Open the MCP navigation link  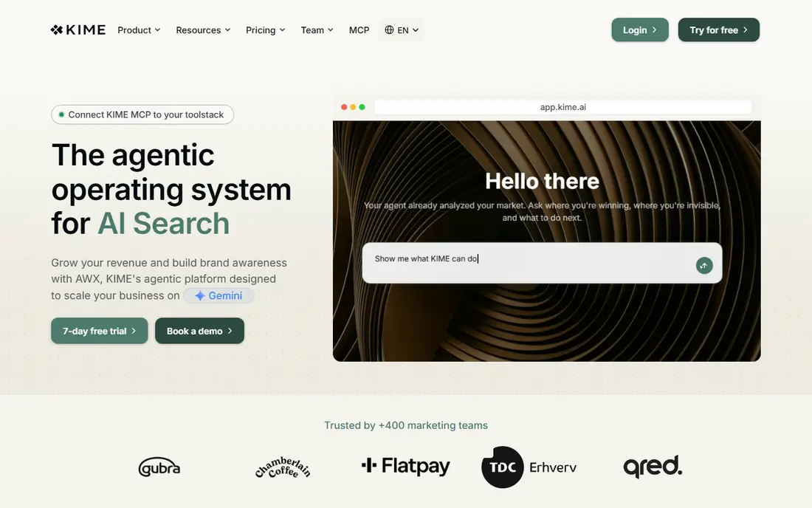point(359,30)
